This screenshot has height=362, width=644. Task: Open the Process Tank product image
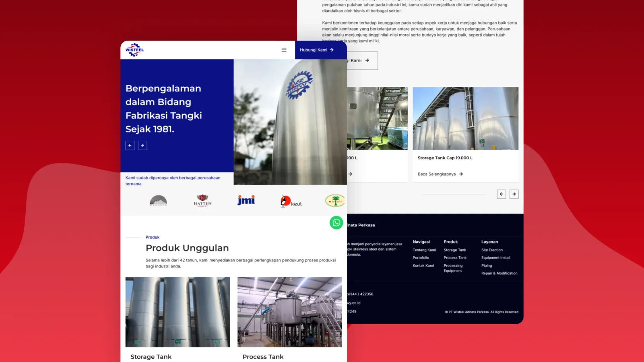290,312
